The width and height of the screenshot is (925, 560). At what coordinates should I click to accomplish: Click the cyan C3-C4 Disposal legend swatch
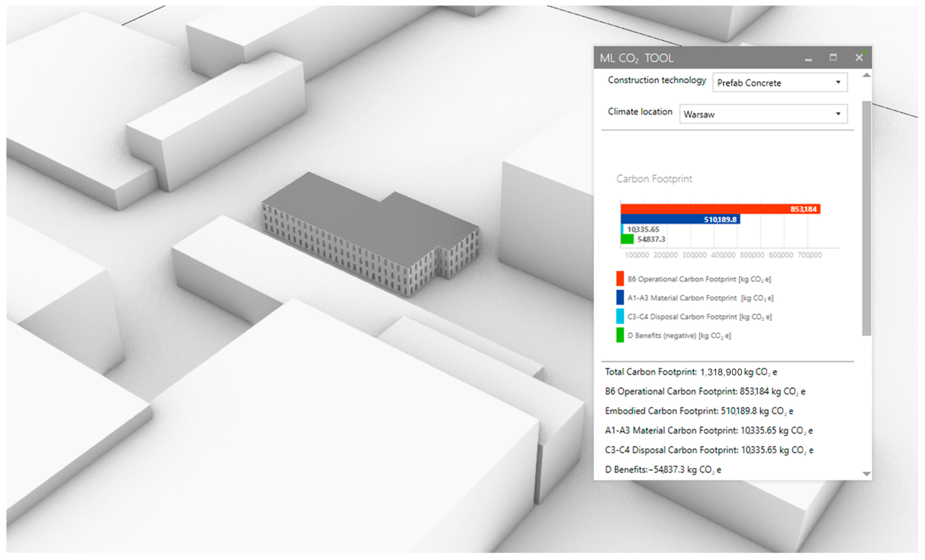[x=620, y=316]
